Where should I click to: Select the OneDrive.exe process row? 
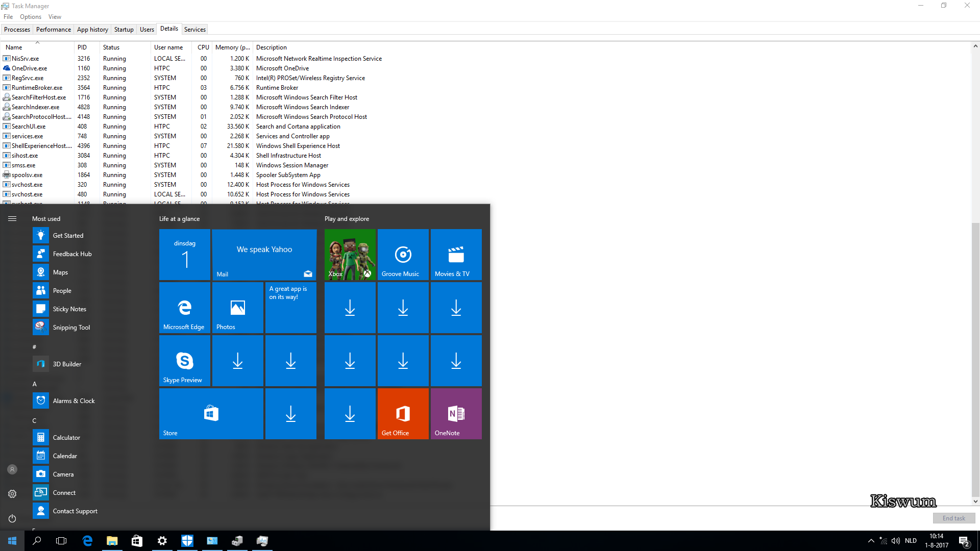486,68
